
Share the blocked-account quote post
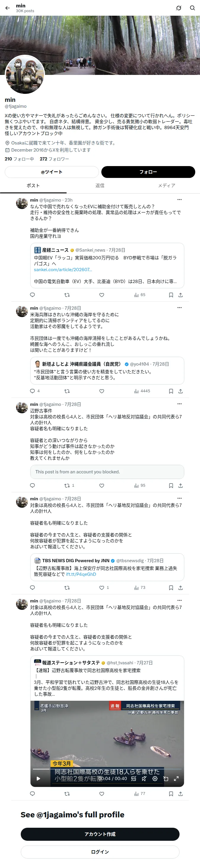click(180, 486)
